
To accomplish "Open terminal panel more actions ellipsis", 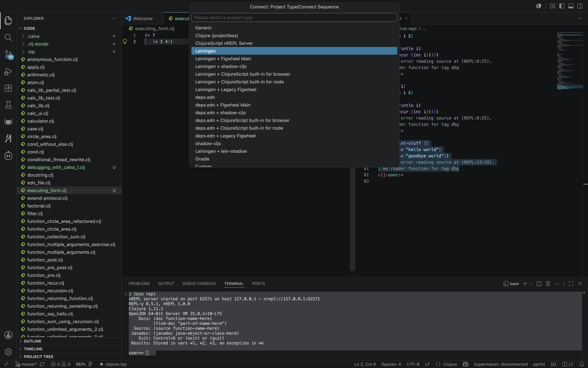I will (557, 284).
